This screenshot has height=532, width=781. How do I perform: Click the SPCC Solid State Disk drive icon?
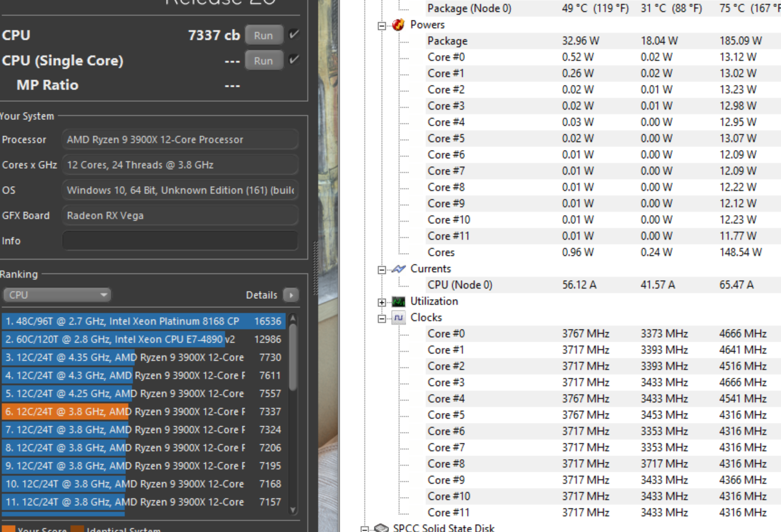pyautogui.click(x=381, y=528)
